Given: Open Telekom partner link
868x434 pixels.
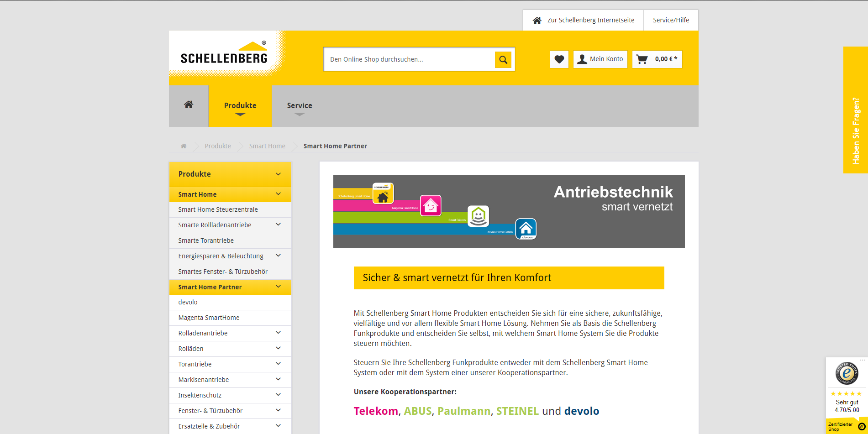Looking at the screenshot, I should [376, 411].
